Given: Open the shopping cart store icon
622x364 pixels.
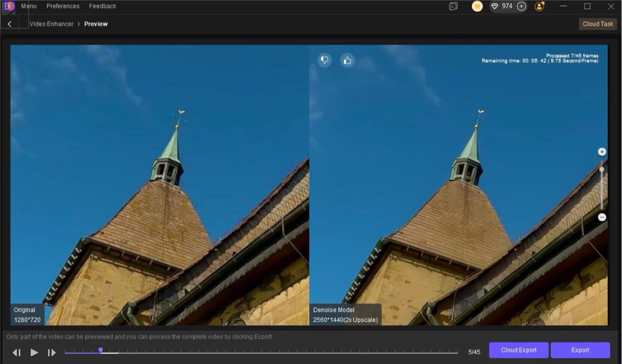Looking at the screenshot, I should [477, 6].
